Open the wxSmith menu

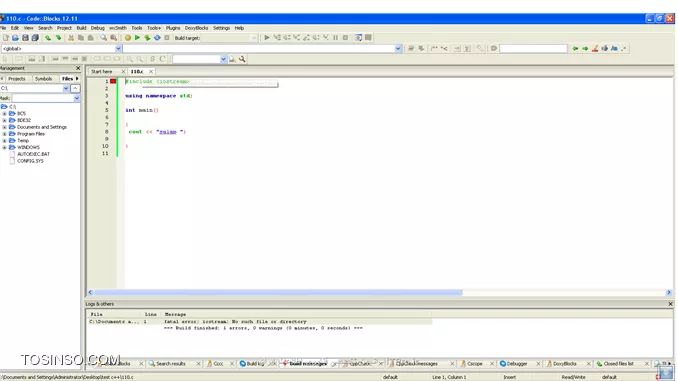118,28
